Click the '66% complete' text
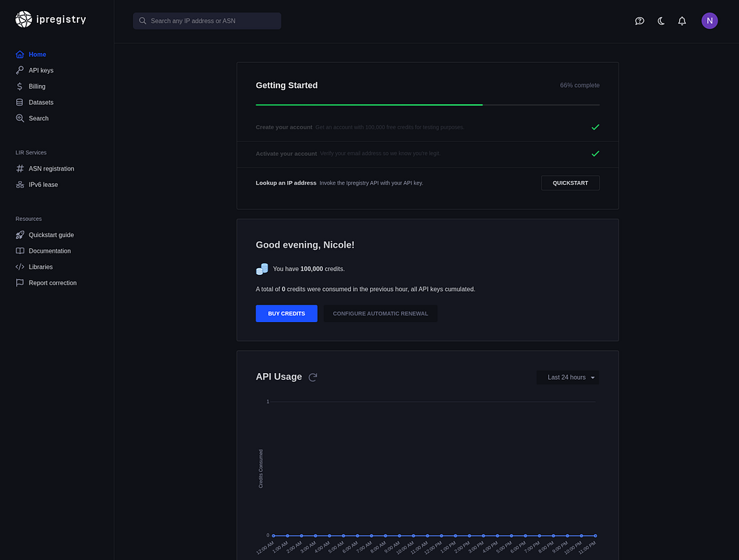 pyautogui.click(x=579, y=85)
